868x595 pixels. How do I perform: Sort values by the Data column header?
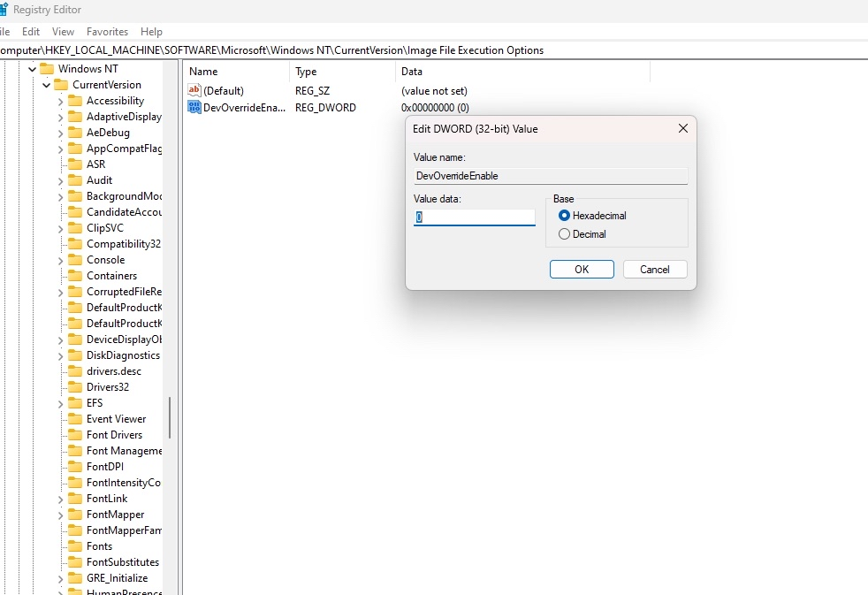(x=522, y=72)
